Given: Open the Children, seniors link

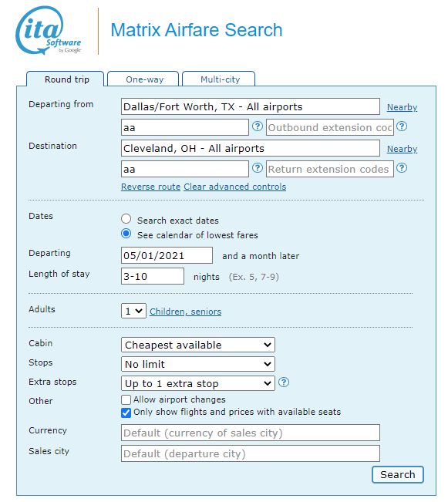Looking at the screenshot, I should click(185, 312).
